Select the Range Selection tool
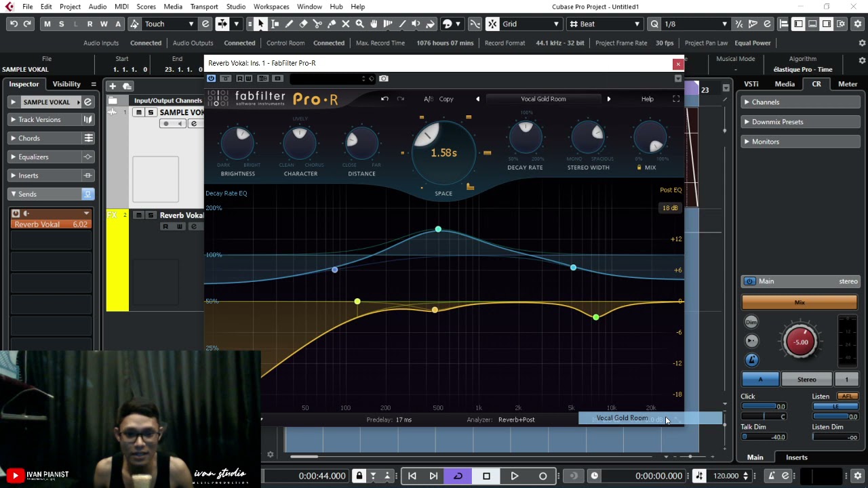This screenshot has width=868, height=488. [x=275, y=24]
